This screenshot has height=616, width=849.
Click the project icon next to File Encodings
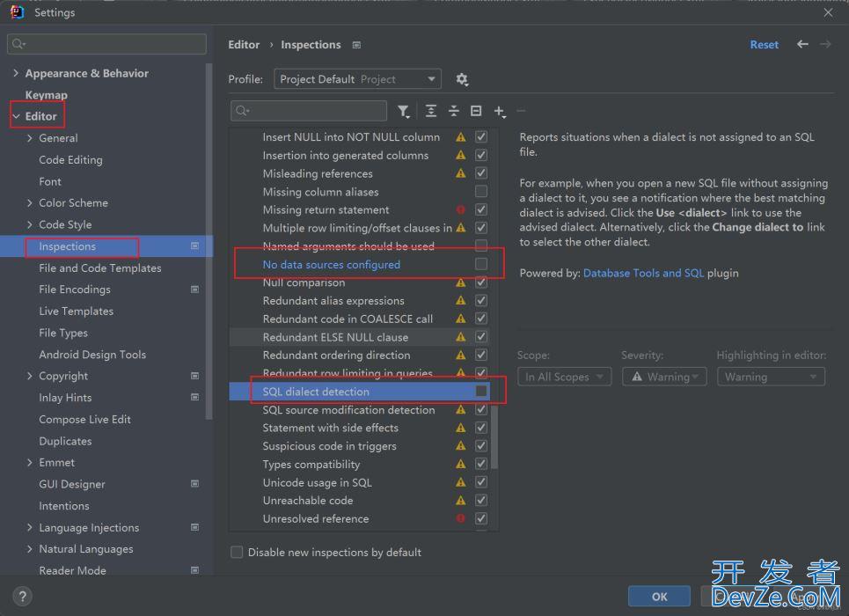coord(195,290)
